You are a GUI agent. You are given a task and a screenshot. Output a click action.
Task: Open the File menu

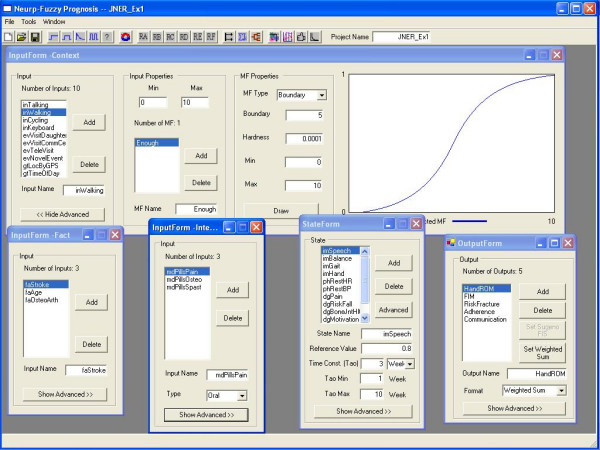tap(9, 22)
